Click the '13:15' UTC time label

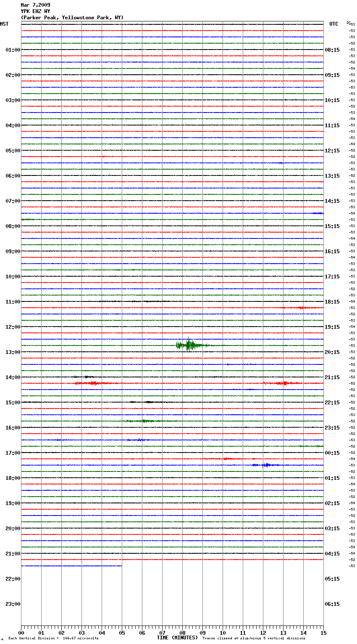[x=332, y=176]
